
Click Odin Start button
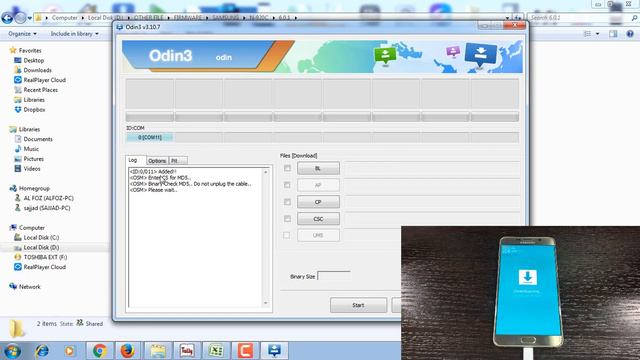358,305
